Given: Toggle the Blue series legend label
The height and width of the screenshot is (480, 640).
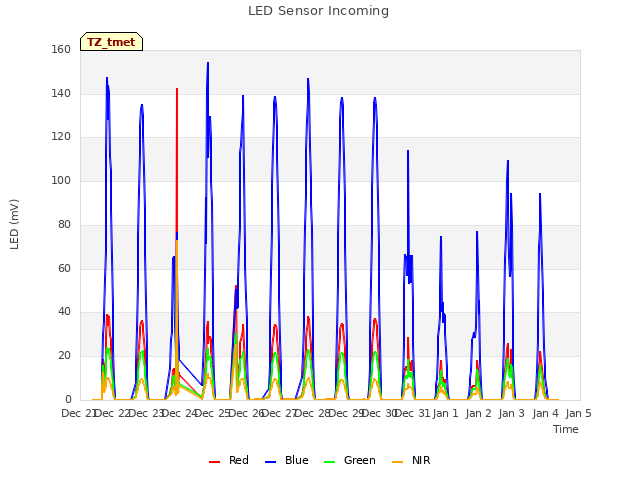Looking at the screenshot, I should (297, 460).
